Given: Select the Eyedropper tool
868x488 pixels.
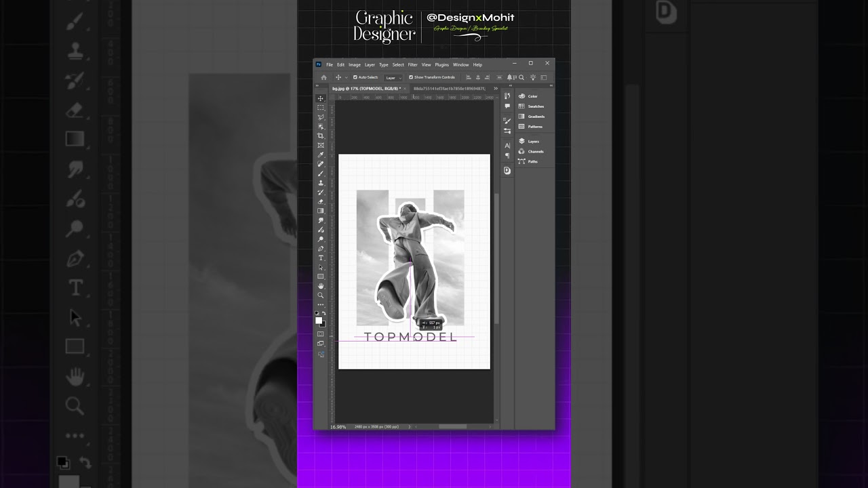Looking at the screenshot, I should [321, 155].
